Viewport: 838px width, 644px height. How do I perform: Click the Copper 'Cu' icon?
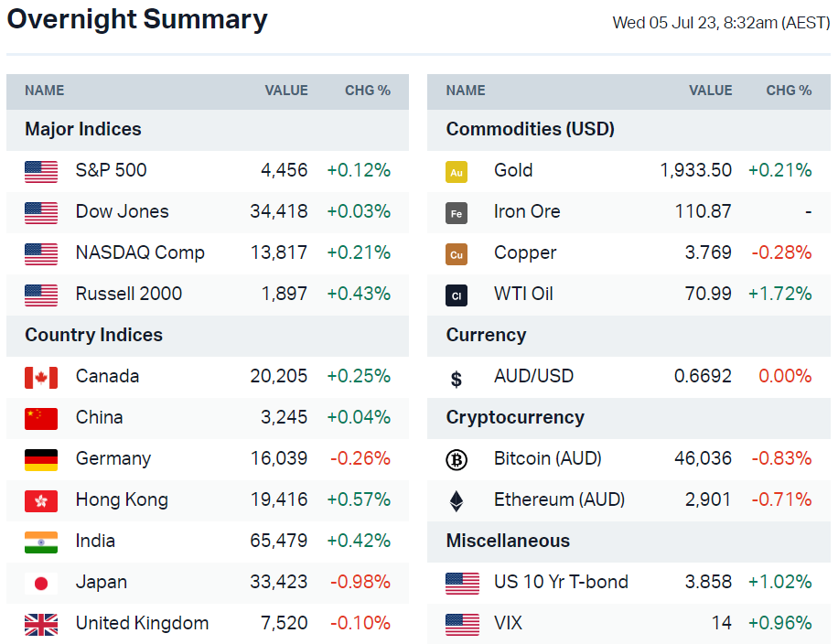tap(457, 253)
